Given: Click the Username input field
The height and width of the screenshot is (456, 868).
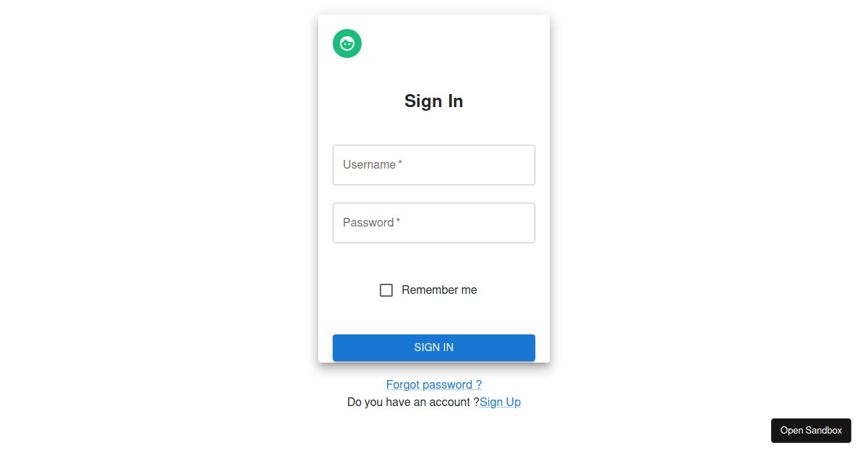Looking at the screenshot, I should point(434,165).
